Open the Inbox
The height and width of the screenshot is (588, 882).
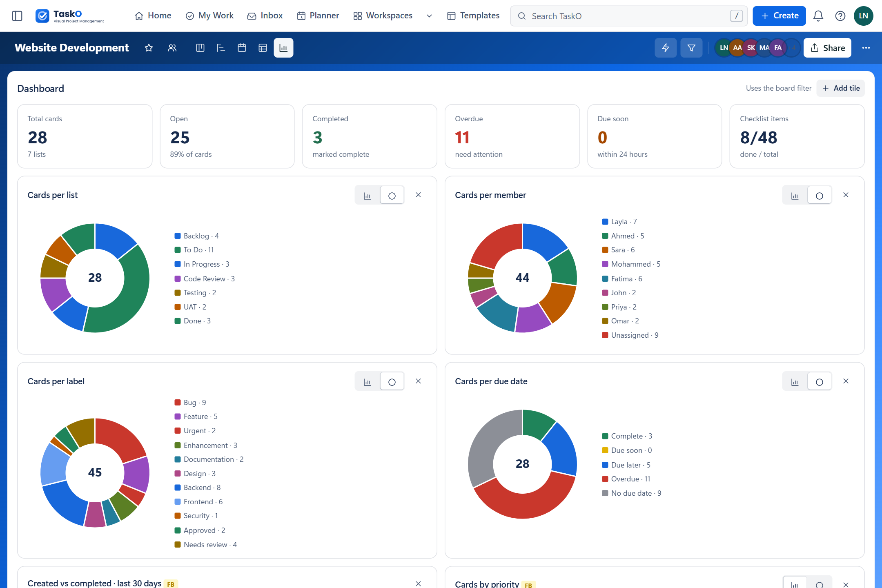point(265,16)
